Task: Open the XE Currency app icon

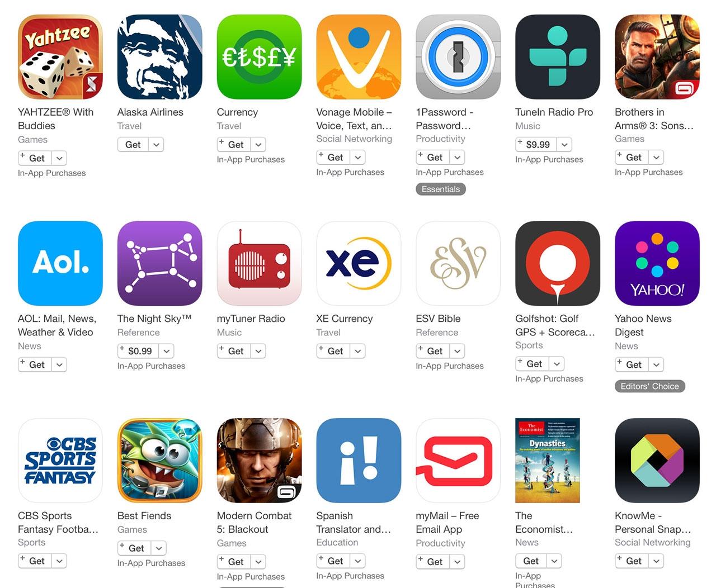Action: pos(359,263)
